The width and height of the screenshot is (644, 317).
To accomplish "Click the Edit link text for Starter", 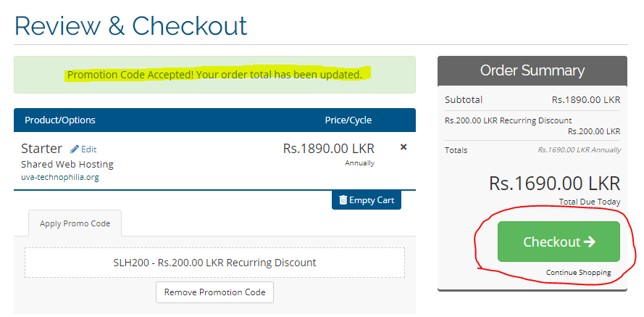I will click(x=88, y=149).
